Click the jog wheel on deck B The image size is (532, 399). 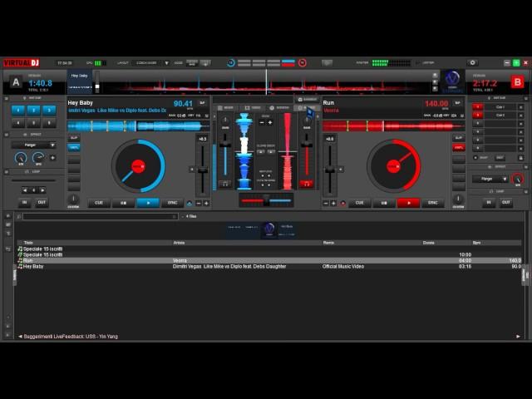click(393, 166)
